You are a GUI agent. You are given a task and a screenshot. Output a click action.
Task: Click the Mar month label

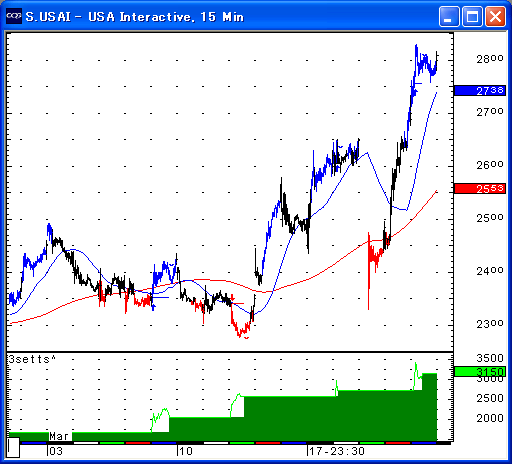(60, 436)
